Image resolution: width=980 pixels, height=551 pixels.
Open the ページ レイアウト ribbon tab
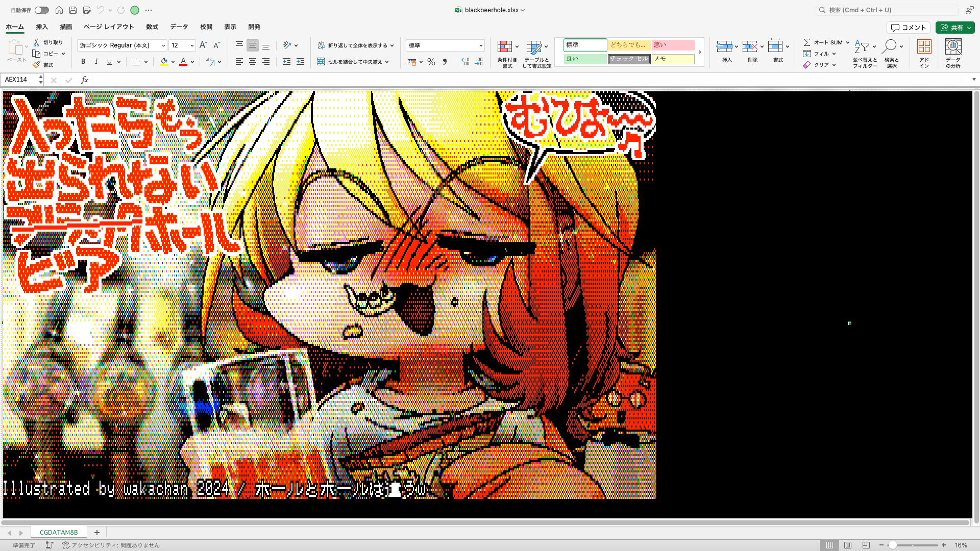click(x=109, y=27)
